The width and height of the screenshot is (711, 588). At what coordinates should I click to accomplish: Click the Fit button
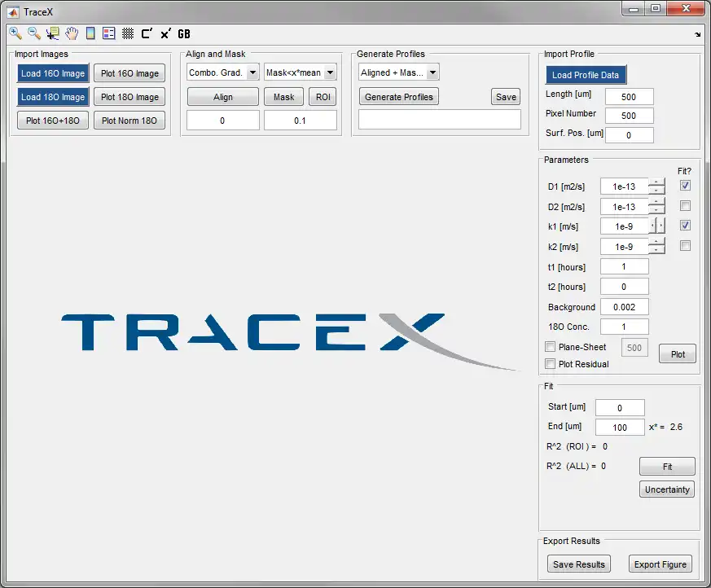click(667, 466)
